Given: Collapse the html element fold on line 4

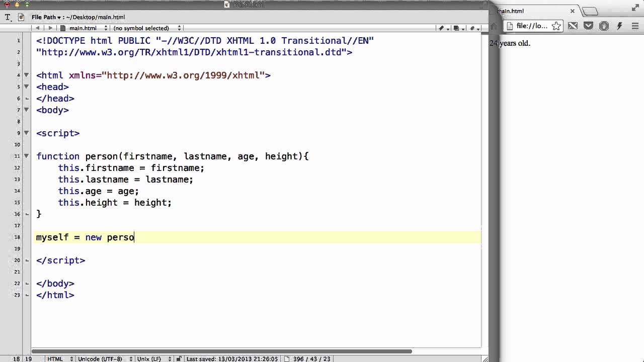Looking at the screenshot, I should click(27, 75).
